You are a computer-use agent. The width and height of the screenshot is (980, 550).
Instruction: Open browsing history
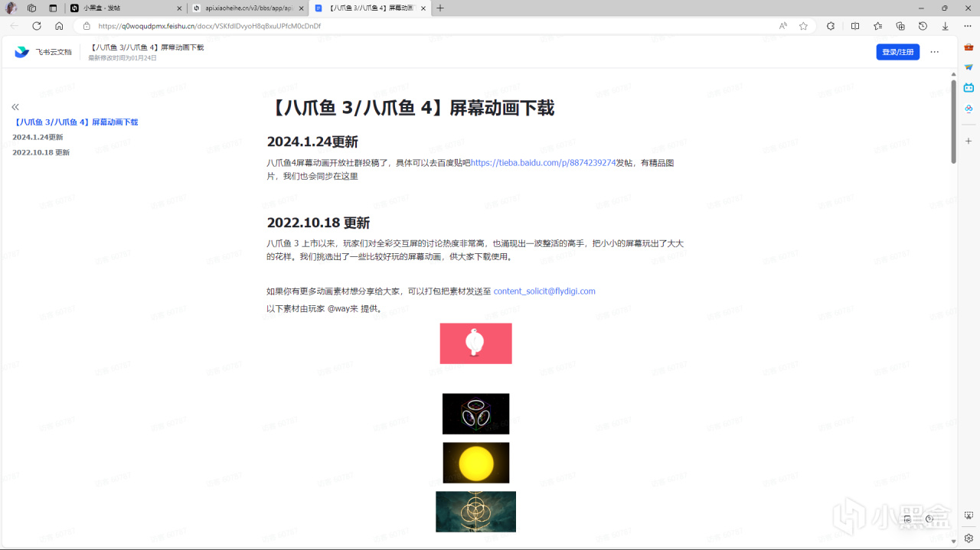(x=923, y=25)
